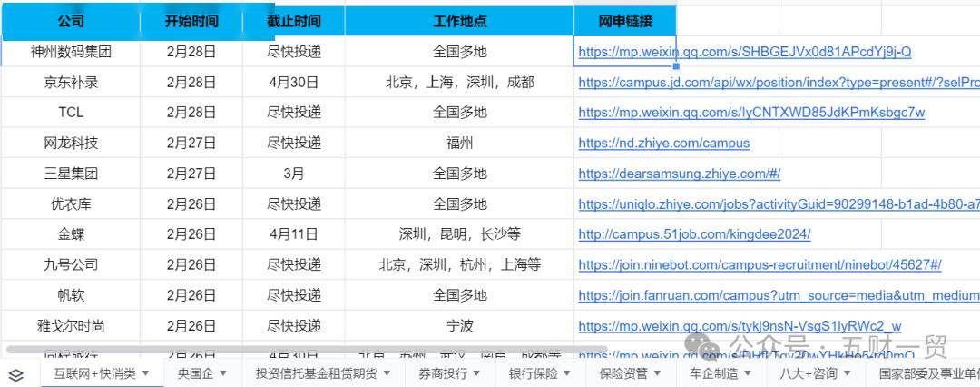Select the 帆软 company cell
The height and width of the screenshot is (387, 980).
click(71, 295)
